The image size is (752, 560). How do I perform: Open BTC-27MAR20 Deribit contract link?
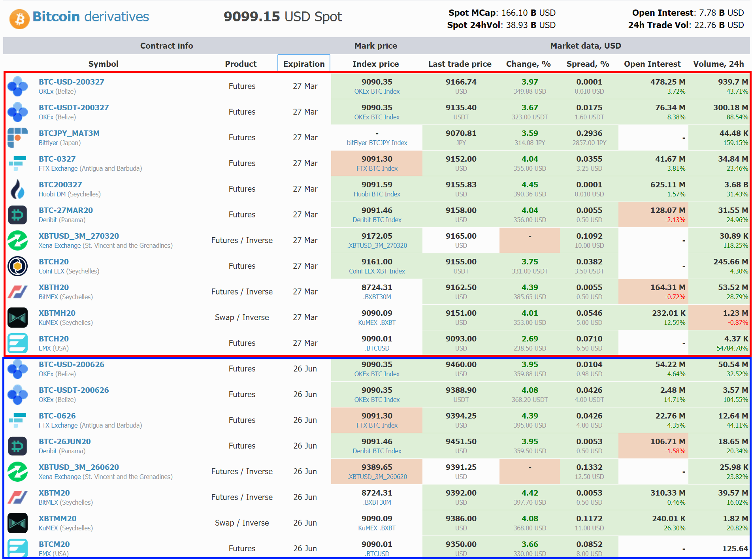(66, 210)
